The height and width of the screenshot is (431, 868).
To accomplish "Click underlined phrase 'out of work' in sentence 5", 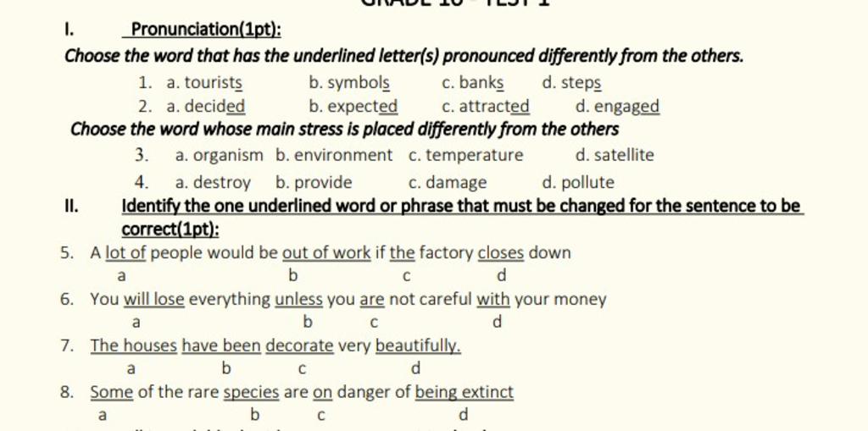I will (x=326, y=253).
